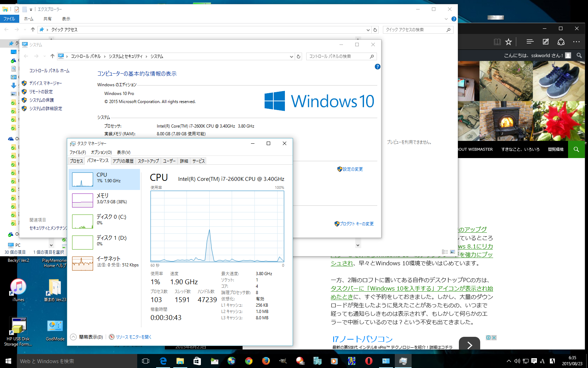Viewport: 588px width, 368px height.
Task: Collapse Task Manager with 簡易表示 chevron button
Action: click(x=73, y=337)
